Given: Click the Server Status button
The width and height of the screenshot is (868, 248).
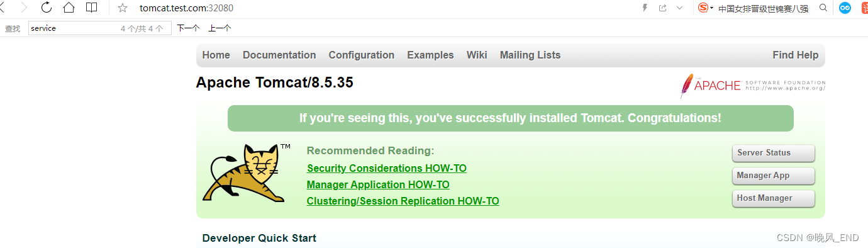Looking at the screenshot, I should coord(774,153).
